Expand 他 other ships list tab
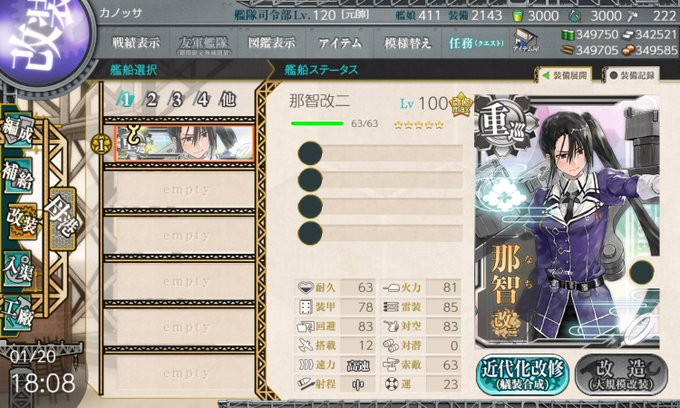 (228, 100)
